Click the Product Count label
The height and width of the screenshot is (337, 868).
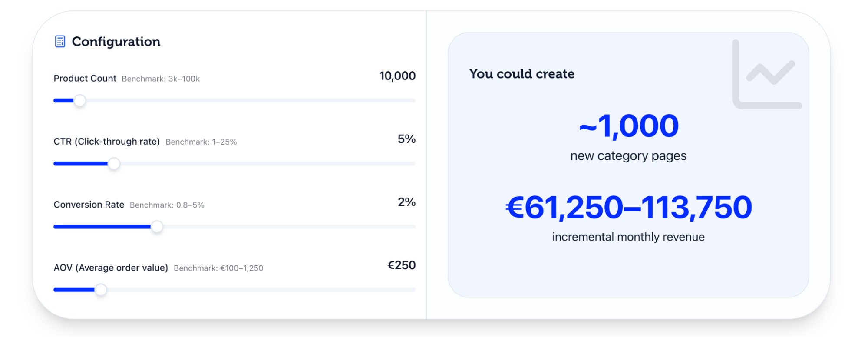[x=85, y=78]
